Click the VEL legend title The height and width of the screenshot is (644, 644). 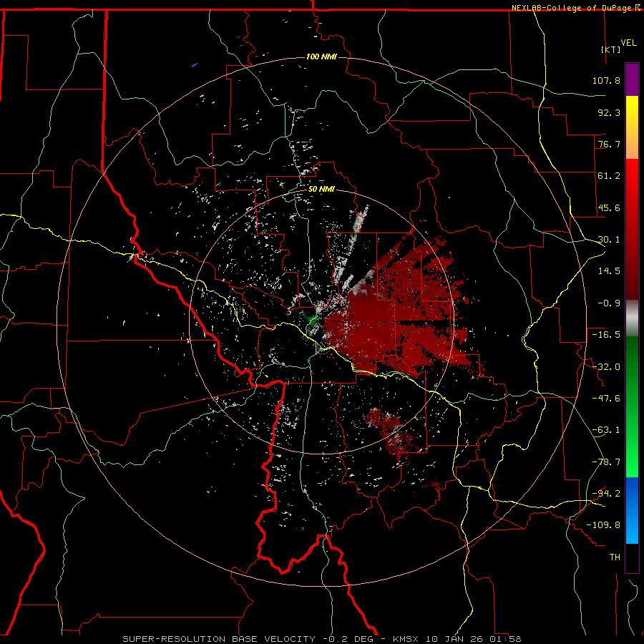tap(629, 43)
